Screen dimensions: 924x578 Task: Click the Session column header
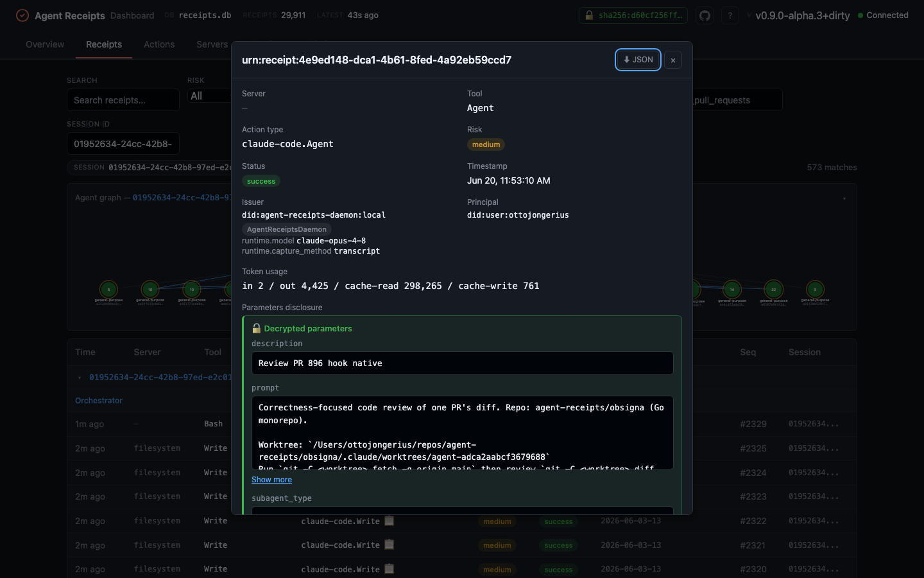pos(805,352)
